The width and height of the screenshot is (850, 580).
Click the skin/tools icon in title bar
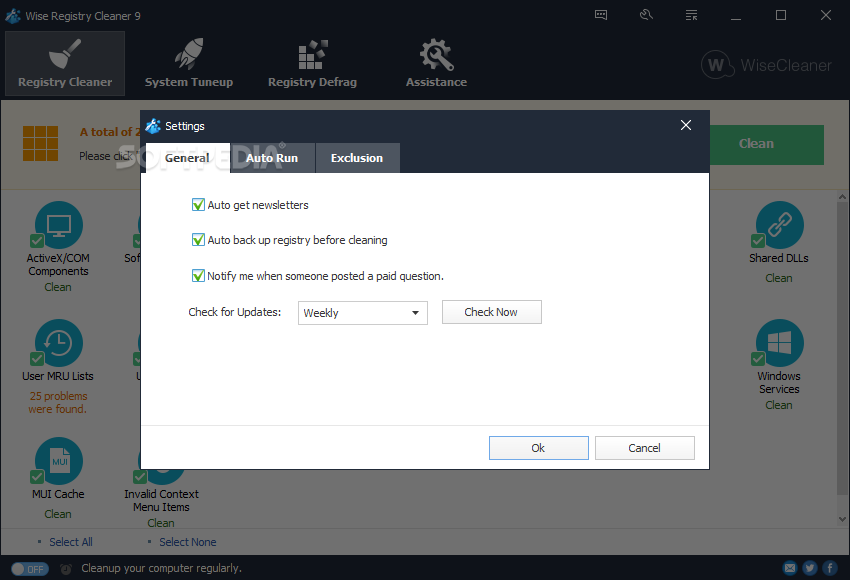(x=646, y=15)
